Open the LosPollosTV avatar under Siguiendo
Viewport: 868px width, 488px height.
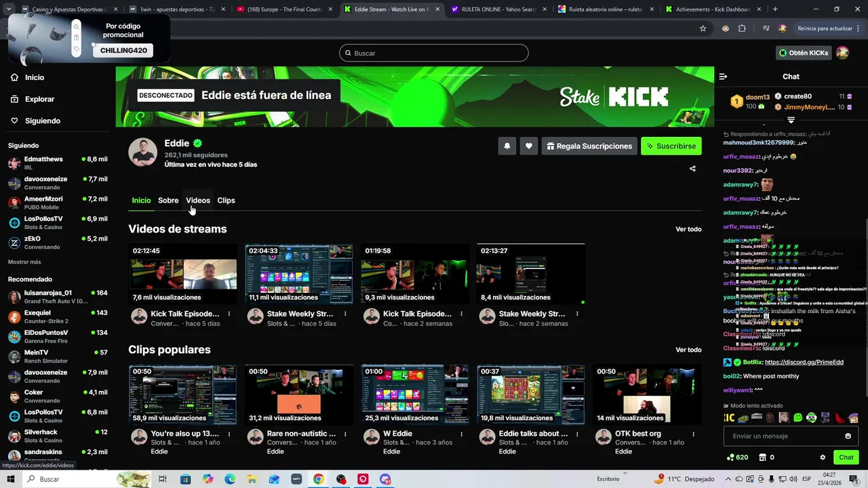(14, 223)
